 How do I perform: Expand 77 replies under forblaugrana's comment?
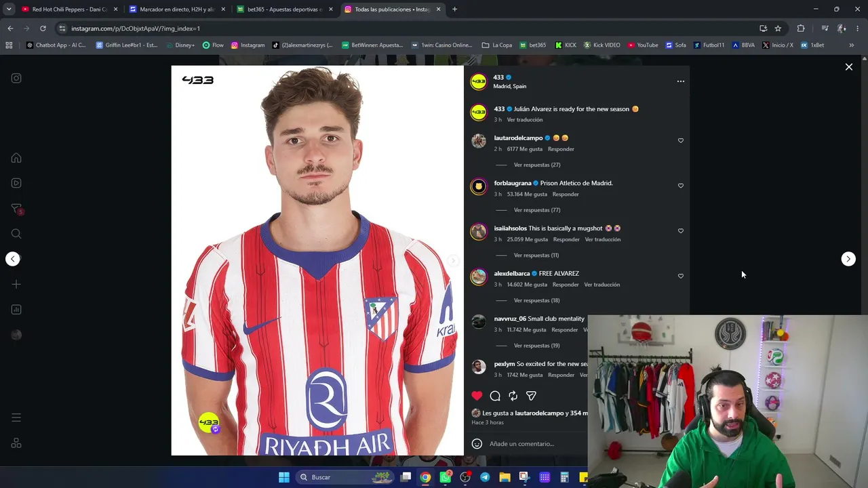pyautogui.click(x=536, y=210)
